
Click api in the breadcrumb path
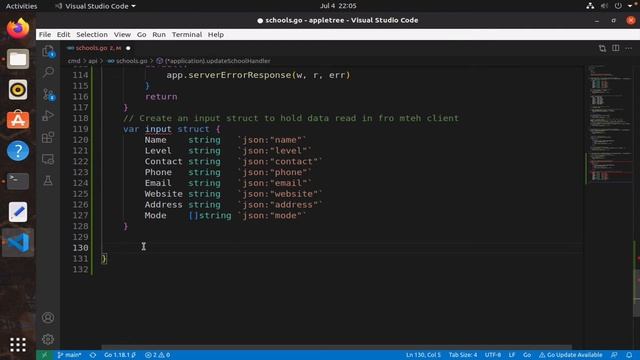pyautogui.click(x=93, y=61)
